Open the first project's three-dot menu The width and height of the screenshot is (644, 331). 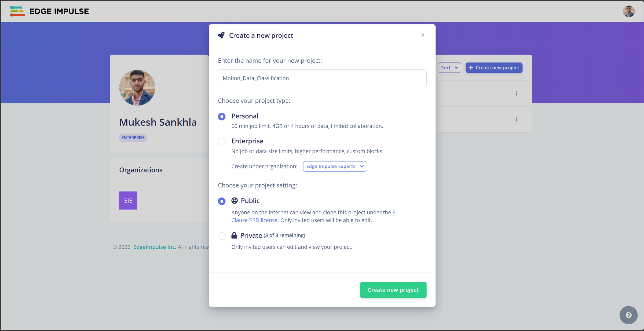pos(517,93)
